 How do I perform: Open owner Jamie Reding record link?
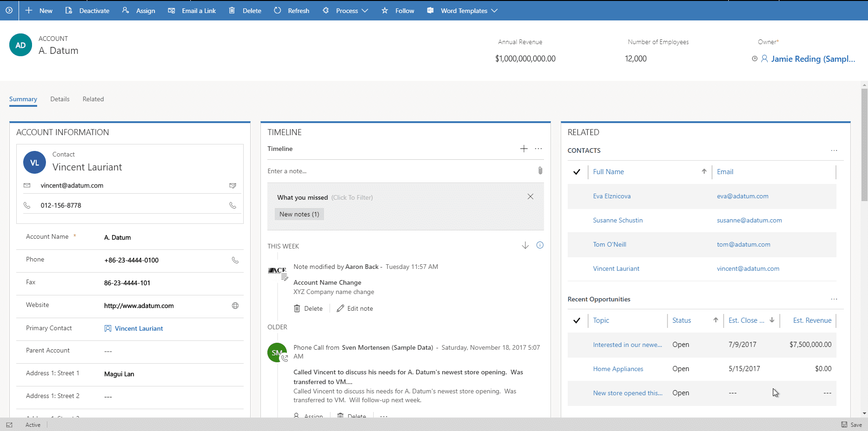(813, 59)
